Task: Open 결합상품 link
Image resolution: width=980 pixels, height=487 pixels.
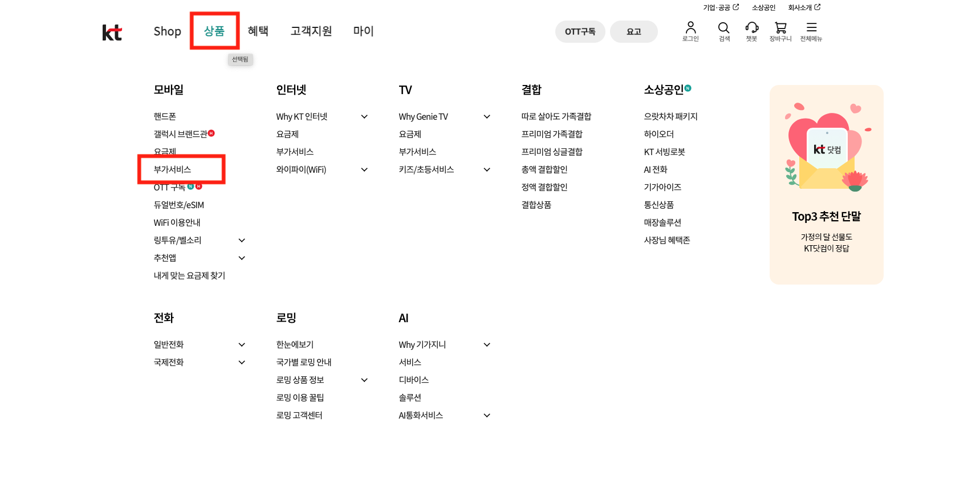Action: 536,205
